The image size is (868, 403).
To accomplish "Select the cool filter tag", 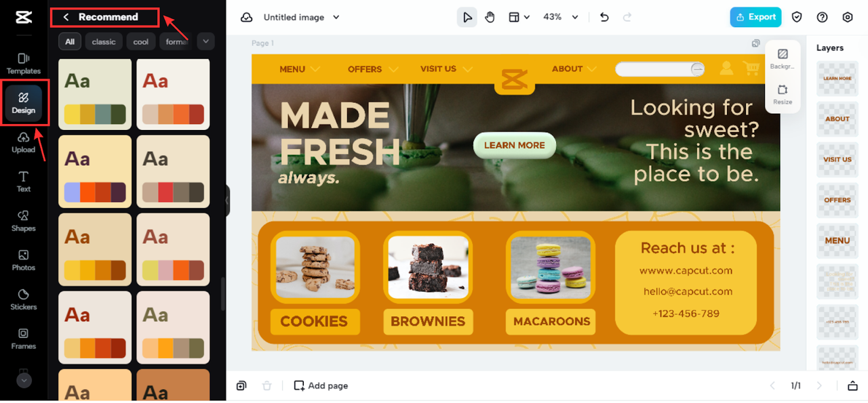I will (x=141, y=41).
